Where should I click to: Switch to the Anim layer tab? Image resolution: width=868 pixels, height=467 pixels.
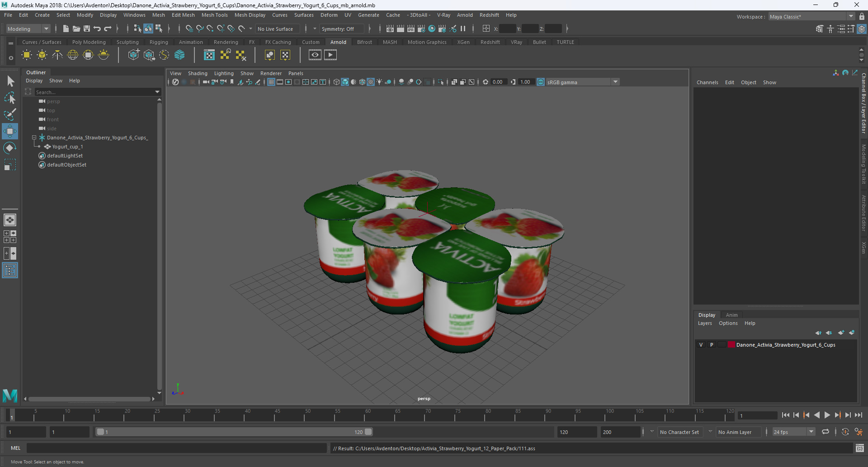[x=731, y=315]
